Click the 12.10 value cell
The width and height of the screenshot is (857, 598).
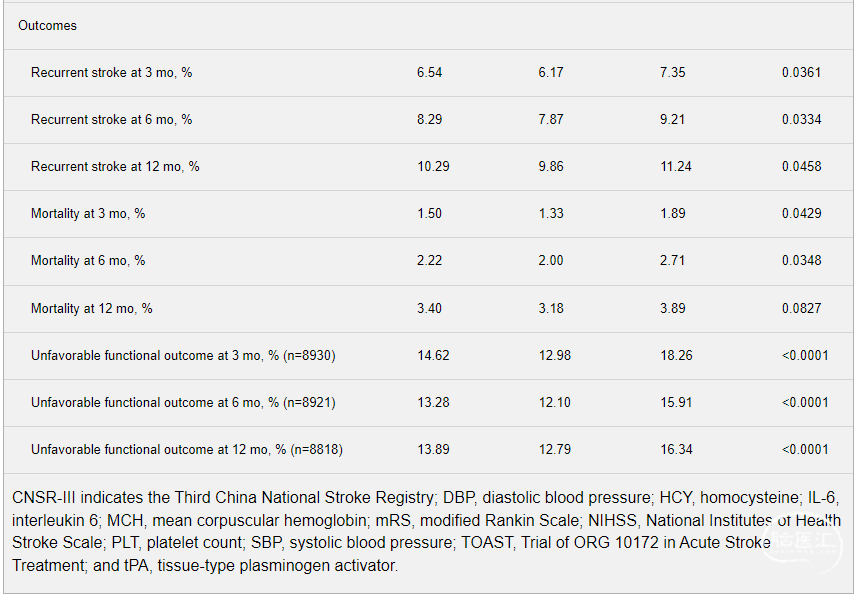pyautogui.click(x=555, y=403)
